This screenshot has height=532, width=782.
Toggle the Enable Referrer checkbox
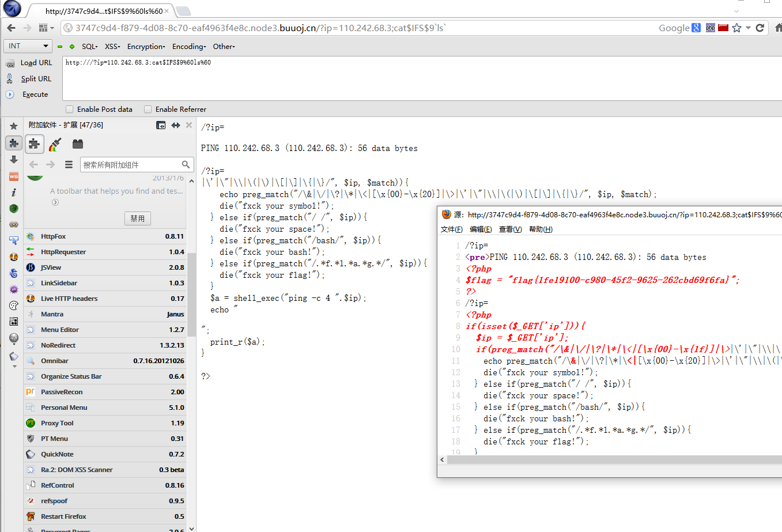coord(148,109)
